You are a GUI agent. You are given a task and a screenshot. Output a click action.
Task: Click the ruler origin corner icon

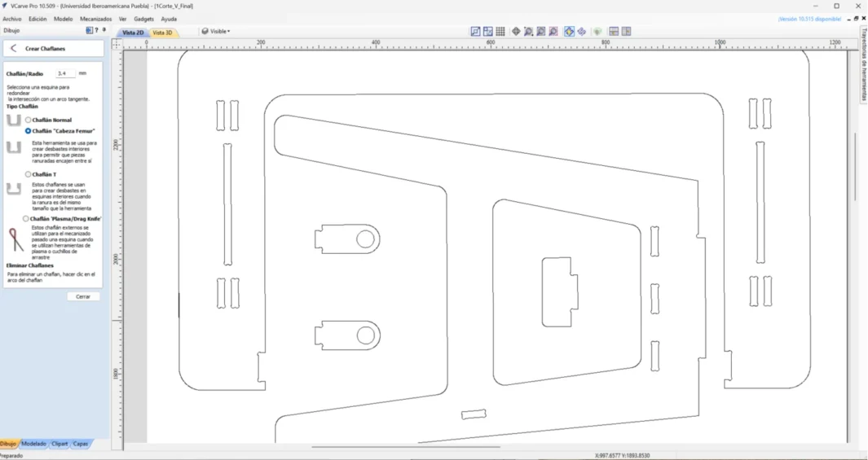click(117, 44)
